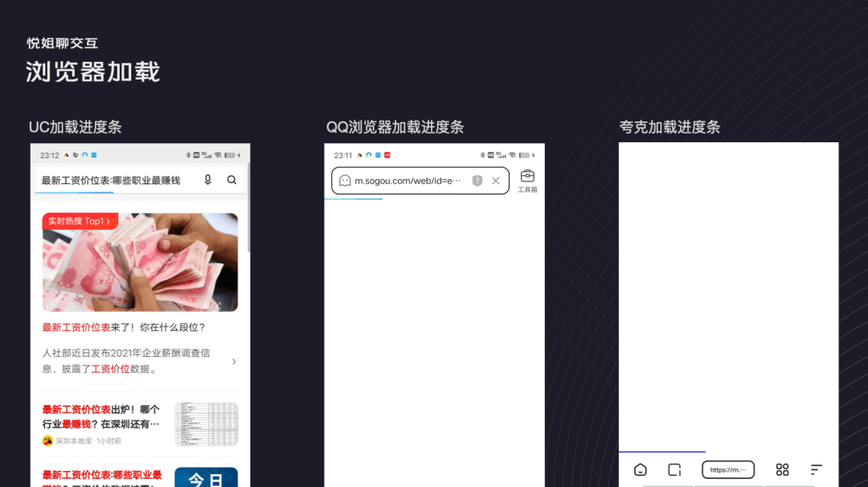868x487 pixels.
Task: Tap the Quark tabs window icon
Action: pyautogui.click(x=674, y=470)
